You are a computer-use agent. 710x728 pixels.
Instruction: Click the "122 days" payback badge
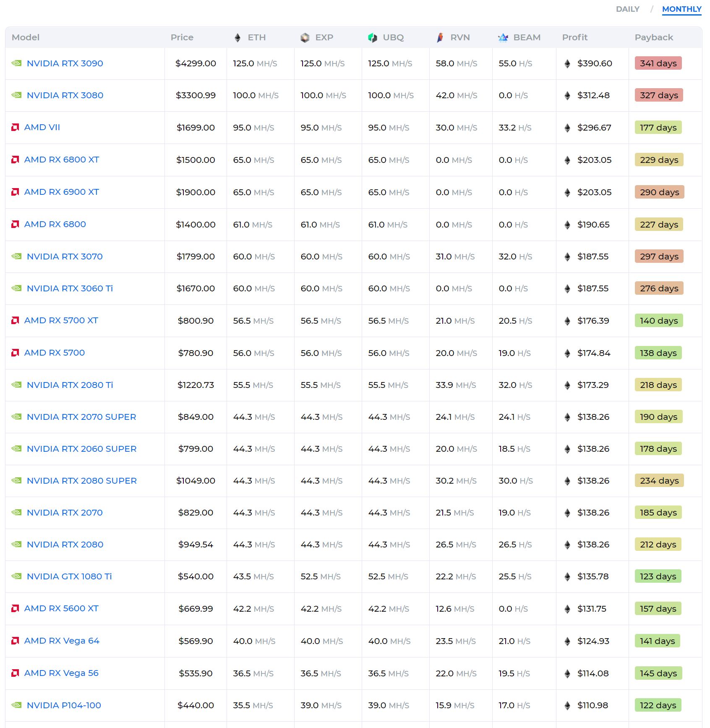pyautogui.click(x=658, y=705)
